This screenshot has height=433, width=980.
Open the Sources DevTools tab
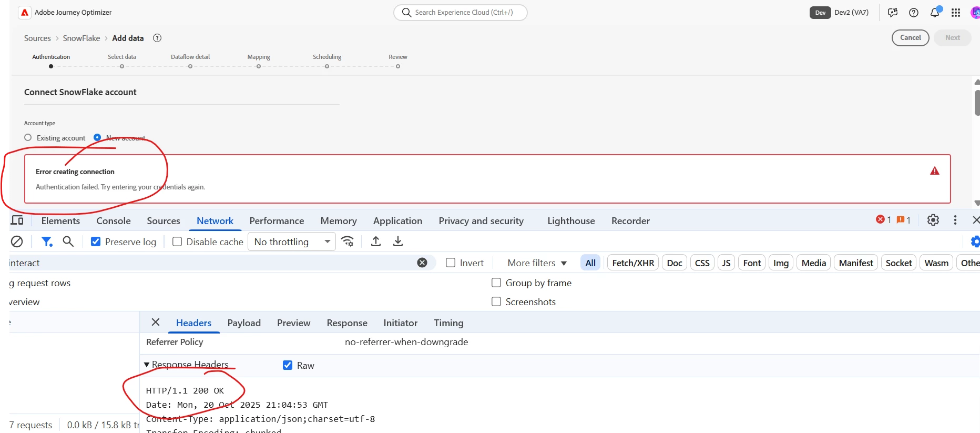[164, 220]
